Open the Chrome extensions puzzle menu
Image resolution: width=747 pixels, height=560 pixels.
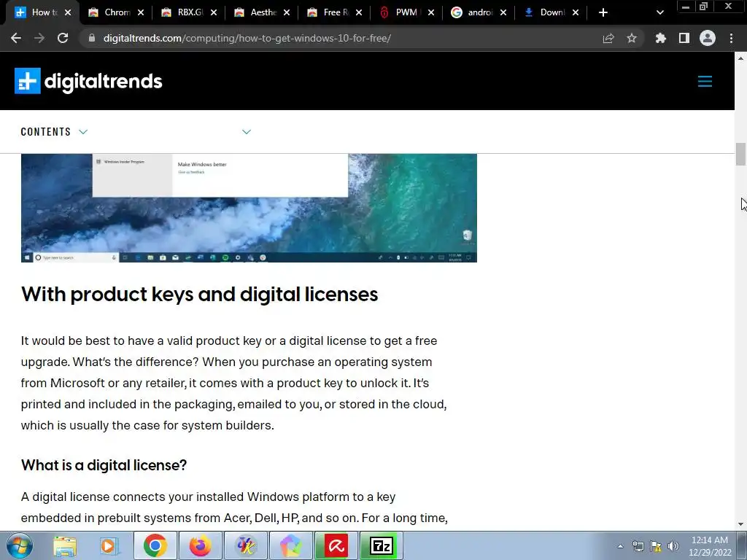[x=660, y=38]
